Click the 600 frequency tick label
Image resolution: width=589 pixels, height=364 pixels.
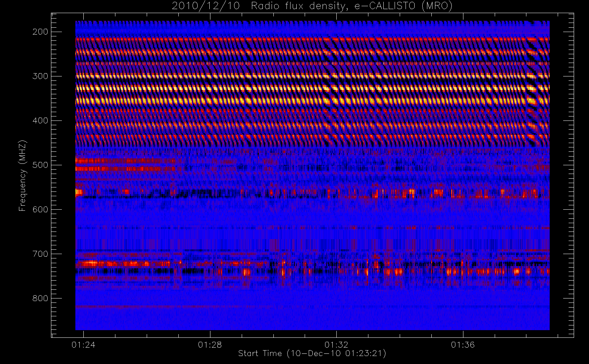click(x=40, y=209)
